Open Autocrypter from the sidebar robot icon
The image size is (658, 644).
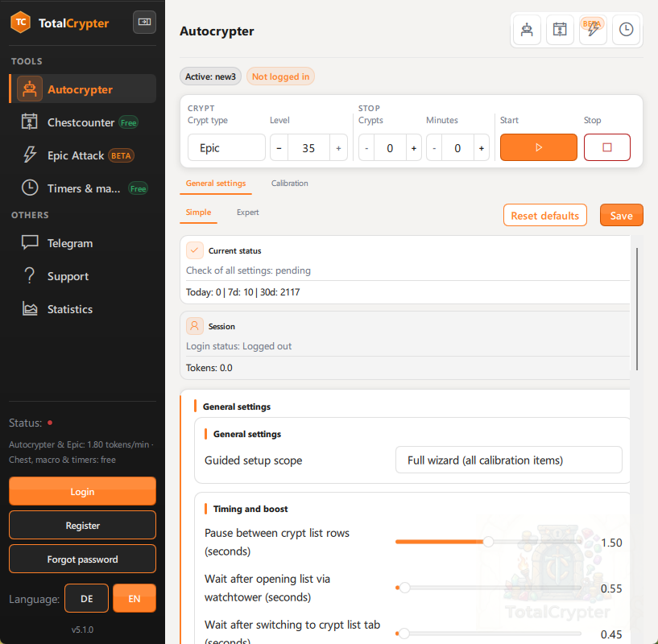(x=29, y=89)
